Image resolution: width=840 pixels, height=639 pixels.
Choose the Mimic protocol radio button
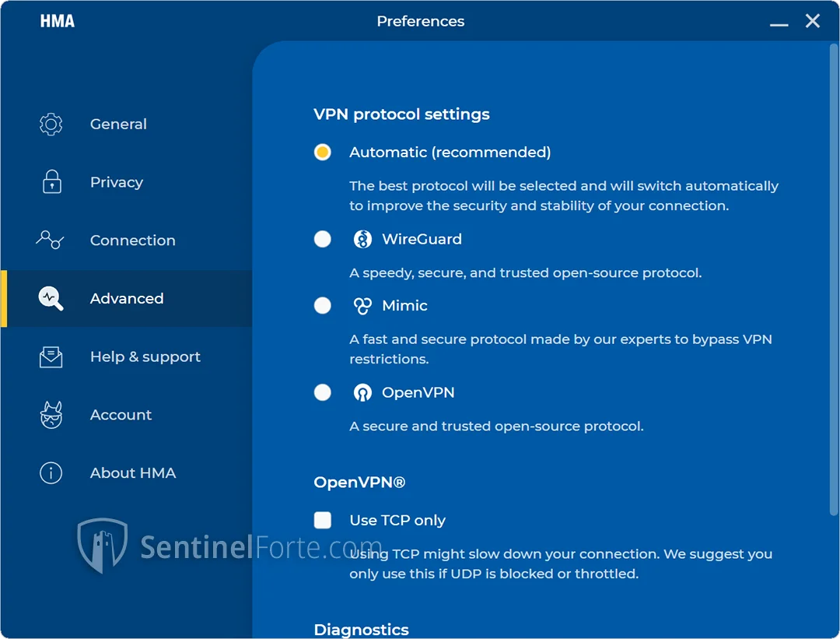click(x=323, y=306)
